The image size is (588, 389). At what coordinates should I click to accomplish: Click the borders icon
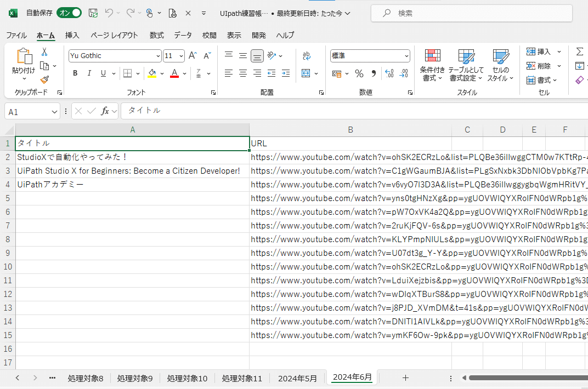tap(127, 73)
